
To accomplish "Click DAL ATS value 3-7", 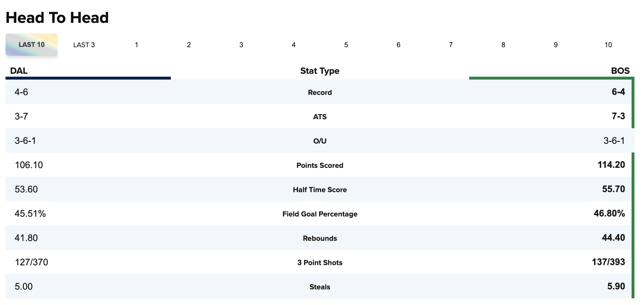I will coord(21,116).
